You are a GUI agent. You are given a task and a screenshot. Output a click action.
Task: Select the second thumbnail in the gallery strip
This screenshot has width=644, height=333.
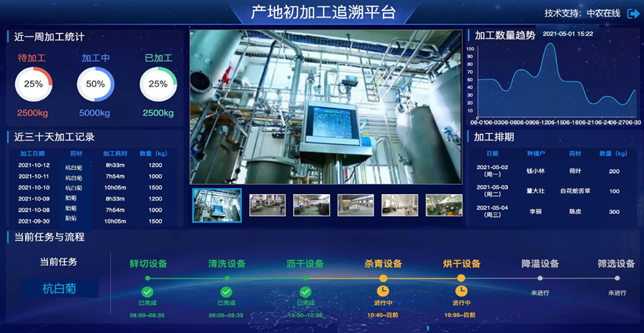coord(268,205)
